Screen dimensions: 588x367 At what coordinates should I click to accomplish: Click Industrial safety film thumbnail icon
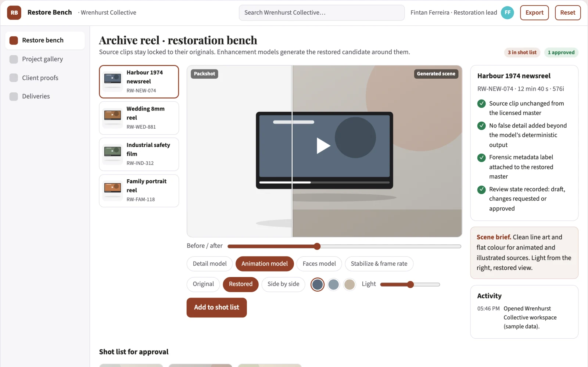pos(112,154)
